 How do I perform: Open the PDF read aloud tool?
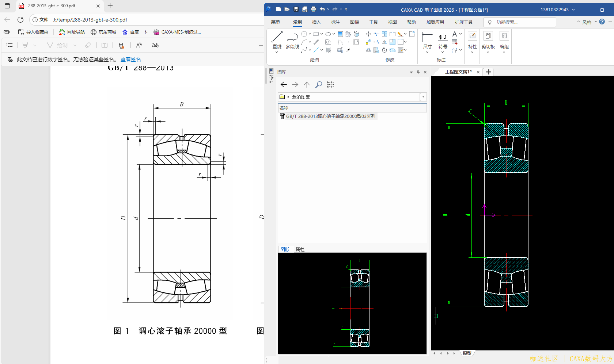click(139, 45)
